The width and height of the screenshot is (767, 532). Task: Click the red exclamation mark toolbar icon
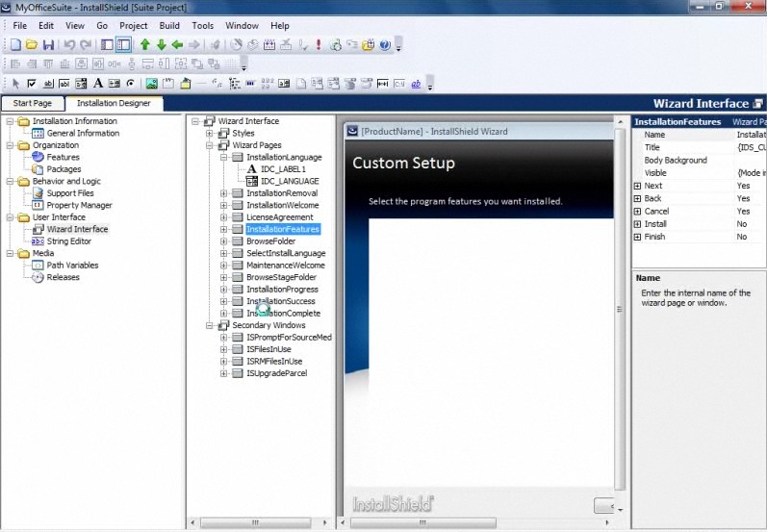point(319,45)
